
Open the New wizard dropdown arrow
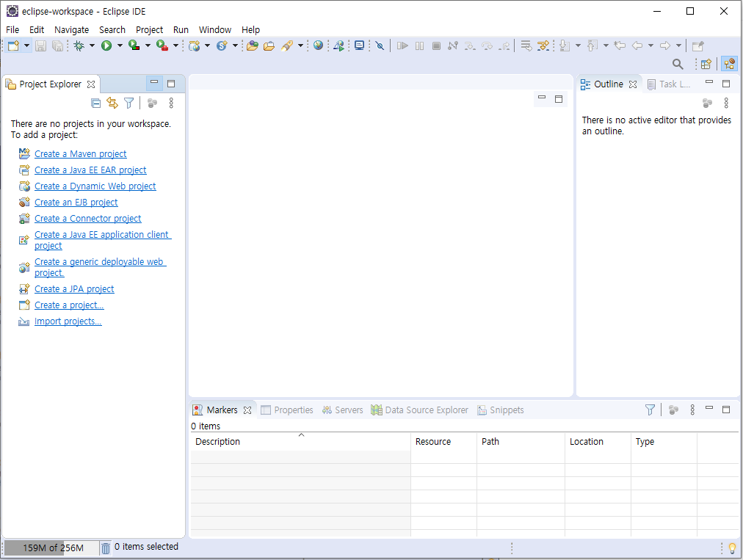26,46
